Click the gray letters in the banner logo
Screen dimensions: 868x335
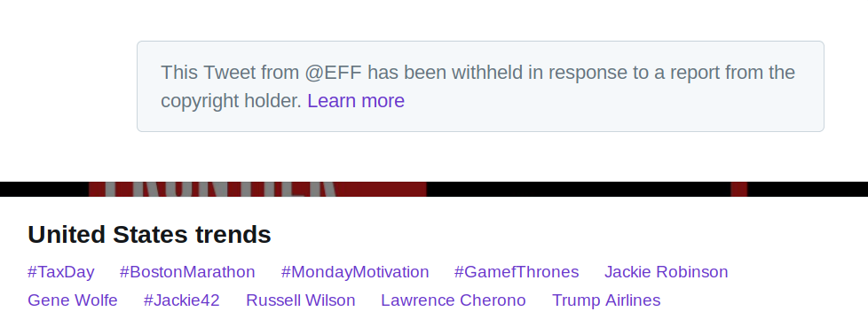point(220,189)
